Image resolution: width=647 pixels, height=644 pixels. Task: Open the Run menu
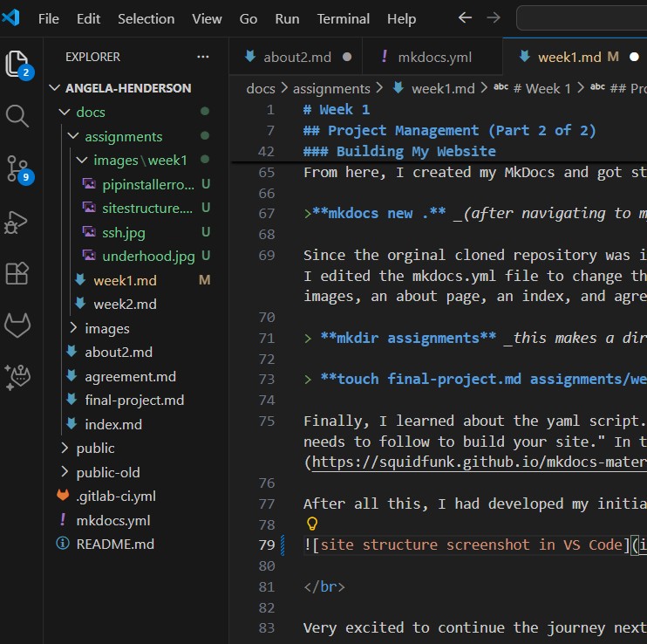pyautogui.click(x=287, y=18)
